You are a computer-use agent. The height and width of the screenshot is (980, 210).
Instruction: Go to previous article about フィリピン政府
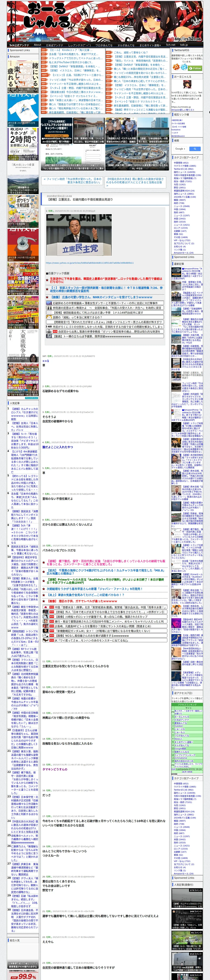72,180
